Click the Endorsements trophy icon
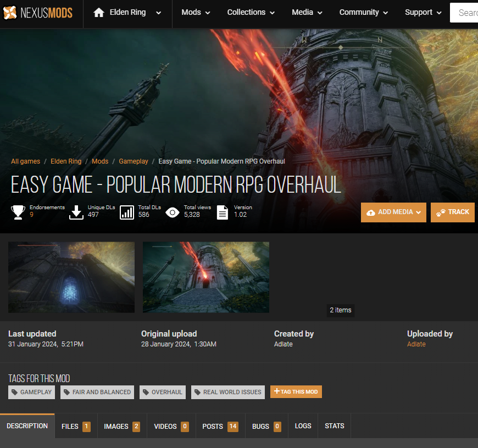Viewport: 478px width, 448px height. 18,212
